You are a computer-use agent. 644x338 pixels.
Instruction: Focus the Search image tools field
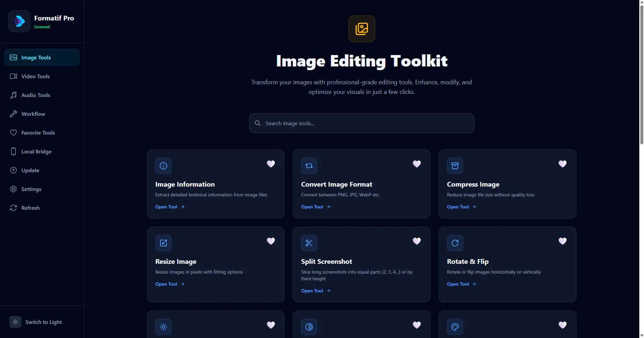tap(362, 123)
